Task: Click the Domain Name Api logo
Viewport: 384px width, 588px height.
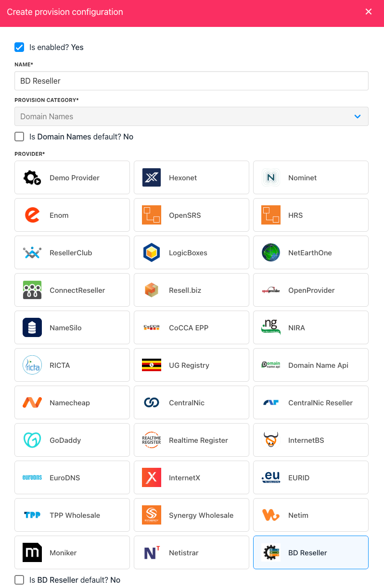Action: click(x=271, y=365)
